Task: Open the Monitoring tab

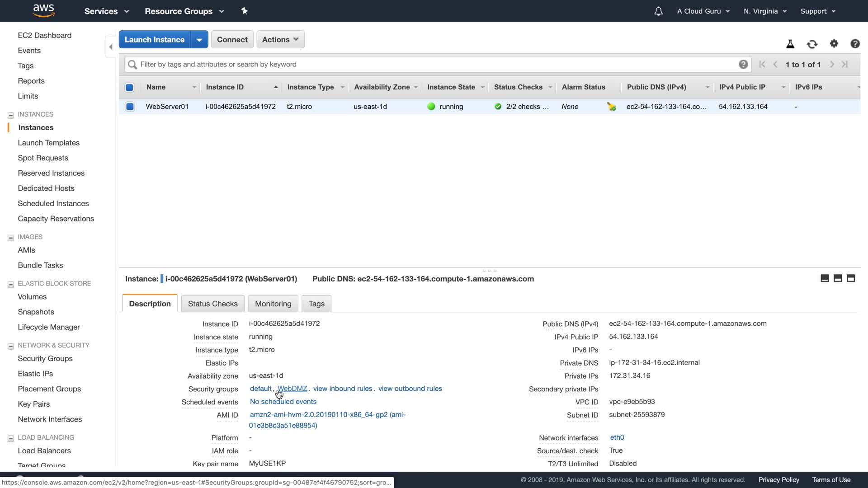Action: tap(273, 304)
